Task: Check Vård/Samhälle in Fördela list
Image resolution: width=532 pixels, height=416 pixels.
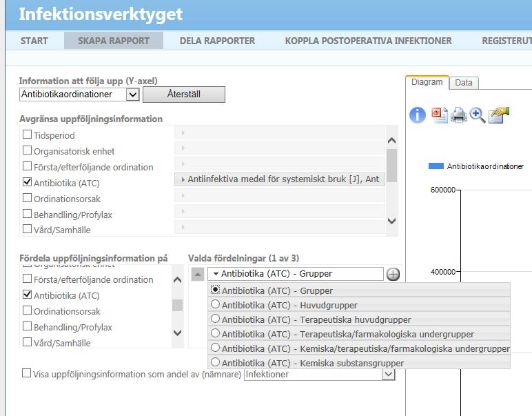Action: coord(27,342)
